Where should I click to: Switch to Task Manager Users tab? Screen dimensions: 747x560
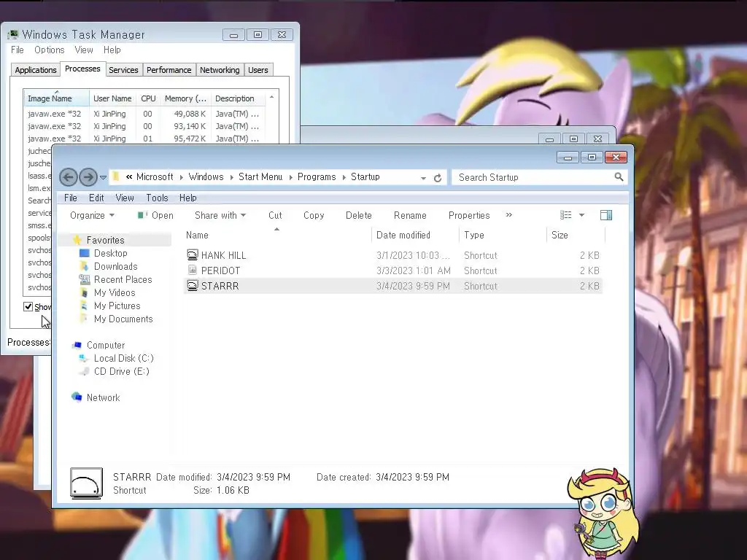[x=258, y=70]
